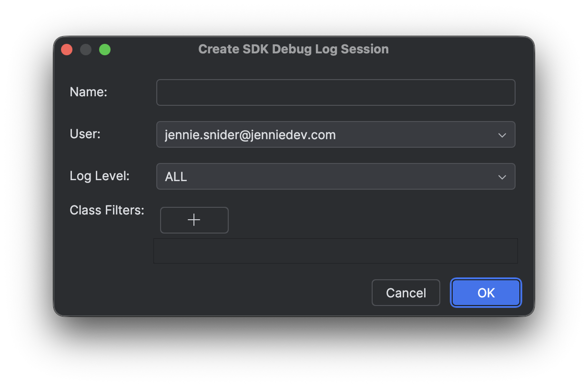Click the Create SDK Debug Log Session title

coord(294,49)
